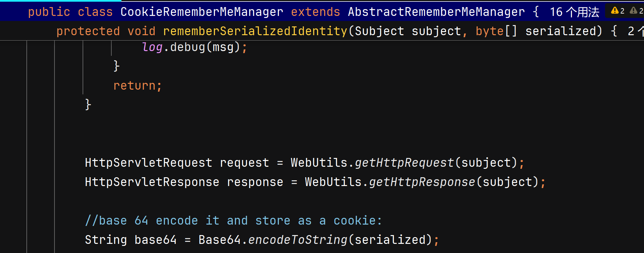The image size is (644, 253).
Task: Click the rememberSerializedIdentity usages hint
Action: click(x=636, y=31)
